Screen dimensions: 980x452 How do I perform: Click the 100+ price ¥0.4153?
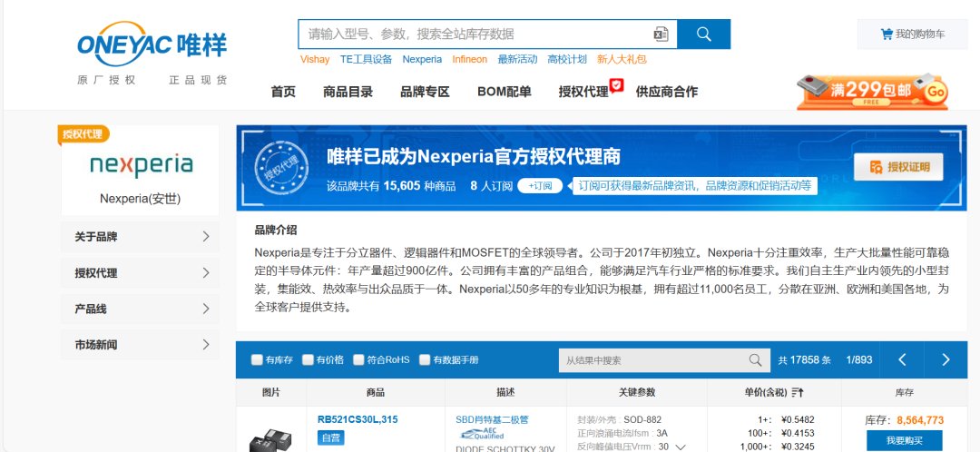click(x=798, y=433)
